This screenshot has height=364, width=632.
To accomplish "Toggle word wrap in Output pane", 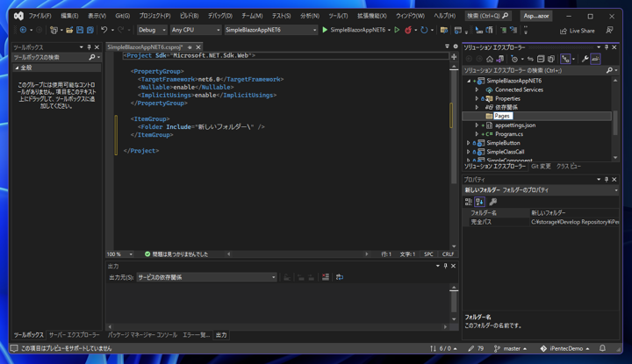I will tap(340, 277).
